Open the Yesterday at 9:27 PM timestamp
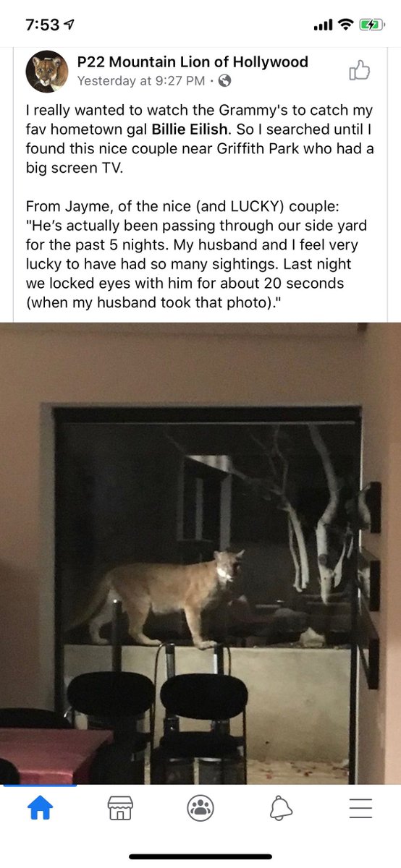Screen dimensions: 401x868 [141, 81]
